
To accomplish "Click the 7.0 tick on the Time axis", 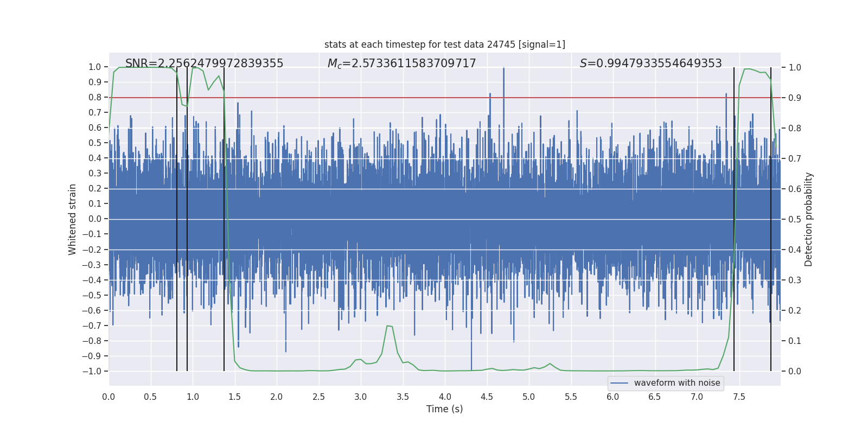I will point(697,397).
